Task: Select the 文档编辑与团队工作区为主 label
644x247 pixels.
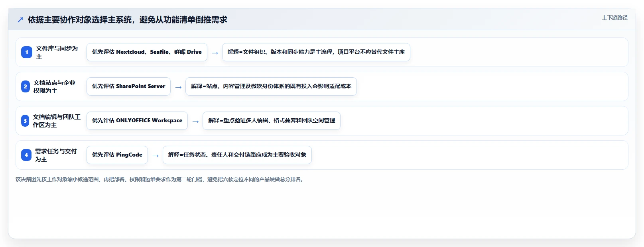Action: pos(57,121)
